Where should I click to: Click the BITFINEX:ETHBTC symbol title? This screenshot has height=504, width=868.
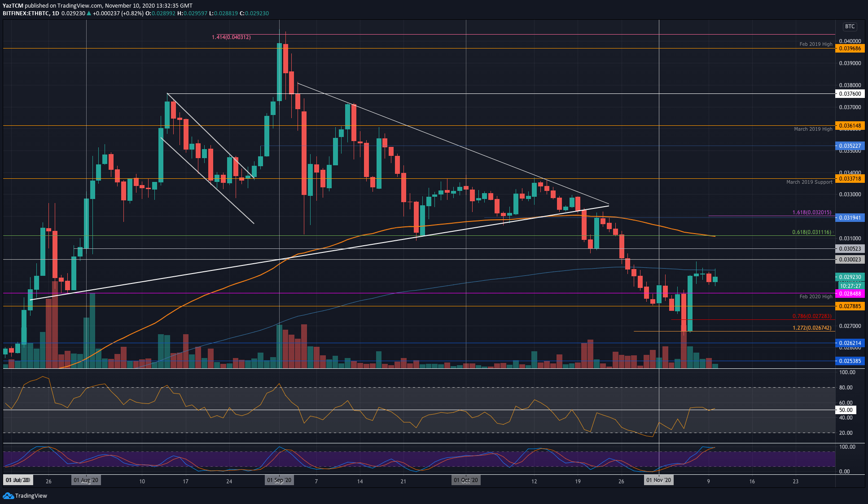tap(26, 13)
